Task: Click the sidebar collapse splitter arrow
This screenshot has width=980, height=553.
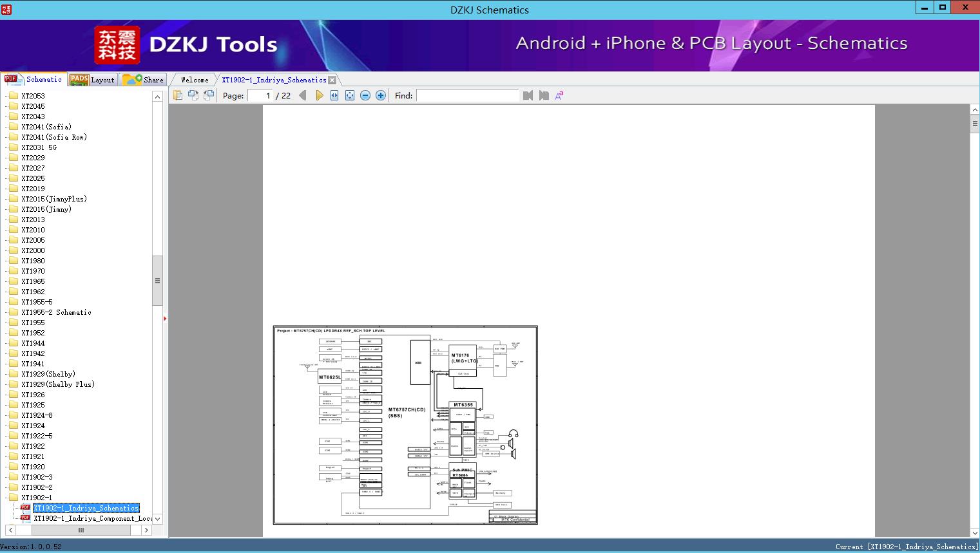Action: tap(165, 319)
